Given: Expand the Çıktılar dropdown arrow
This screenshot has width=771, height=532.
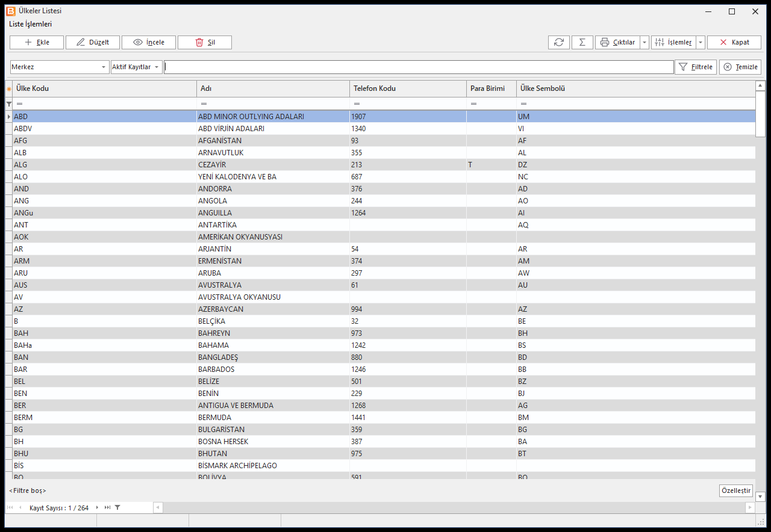Looking at the screenshot, I should tap(645, 42).
